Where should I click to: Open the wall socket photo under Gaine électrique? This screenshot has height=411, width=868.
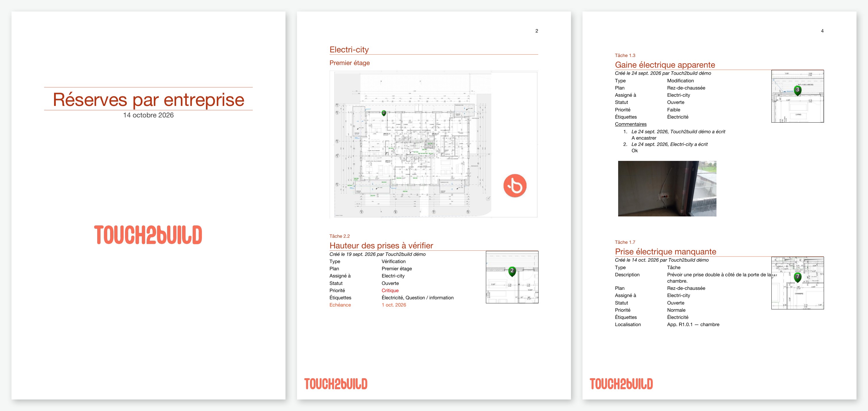667,189
